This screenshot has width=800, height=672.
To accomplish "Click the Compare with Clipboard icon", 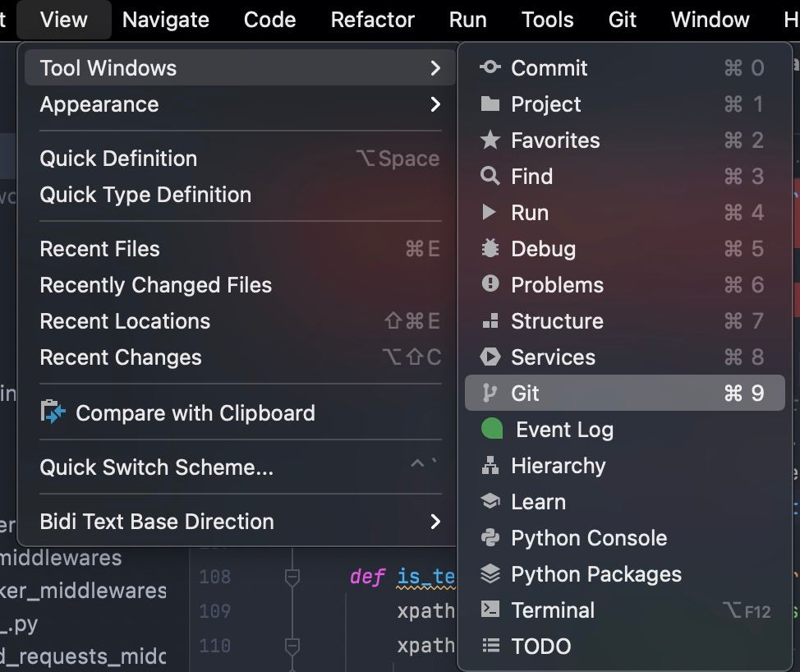I will (53, 412).
